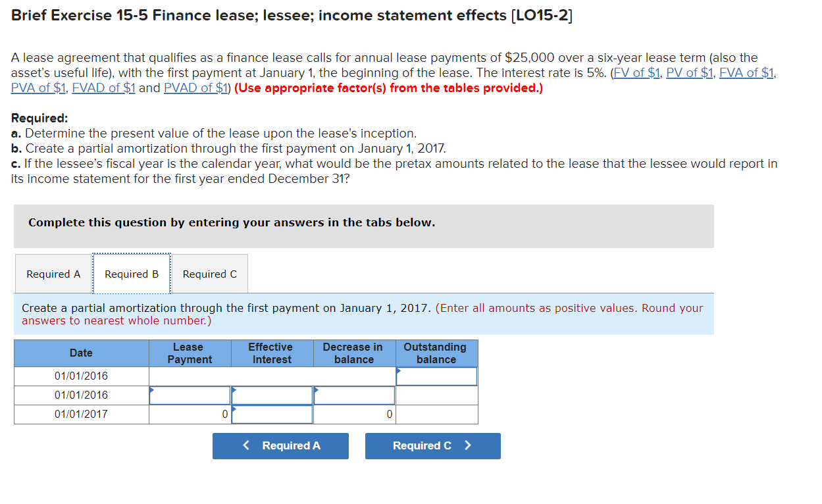Screen dimensions: 822x504
Task: Click the Outstanding balance input for 01/01/2016
Action: click(x=436, y=376)
